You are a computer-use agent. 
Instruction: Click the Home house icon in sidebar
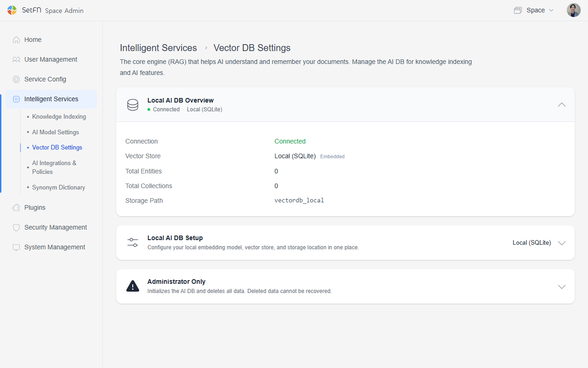point(16,40)
